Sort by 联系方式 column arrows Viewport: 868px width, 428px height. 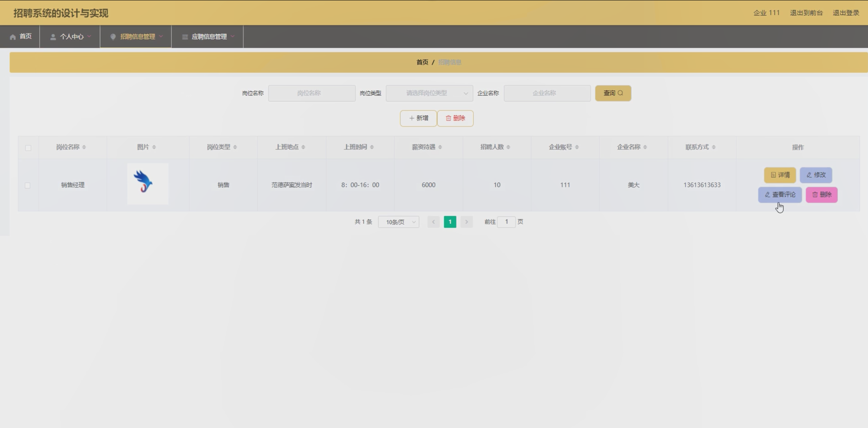[714, 147]
